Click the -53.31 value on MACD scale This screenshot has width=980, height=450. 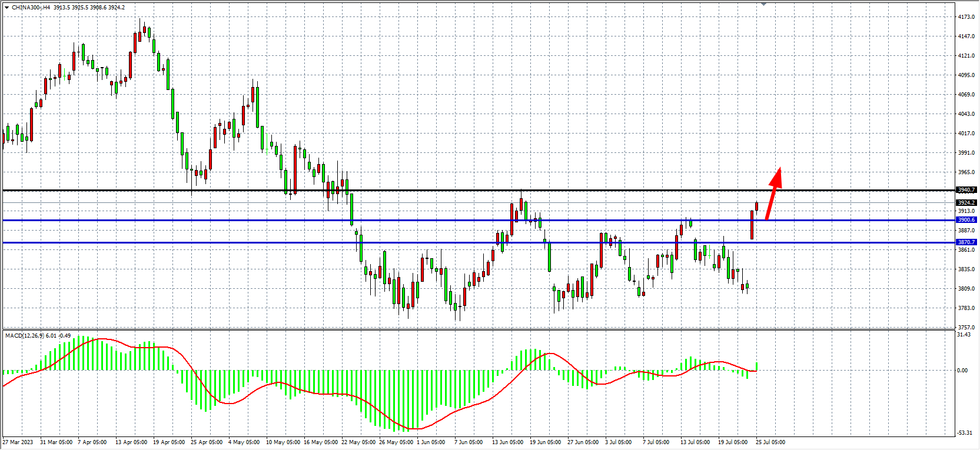click(x=964, y=433)
